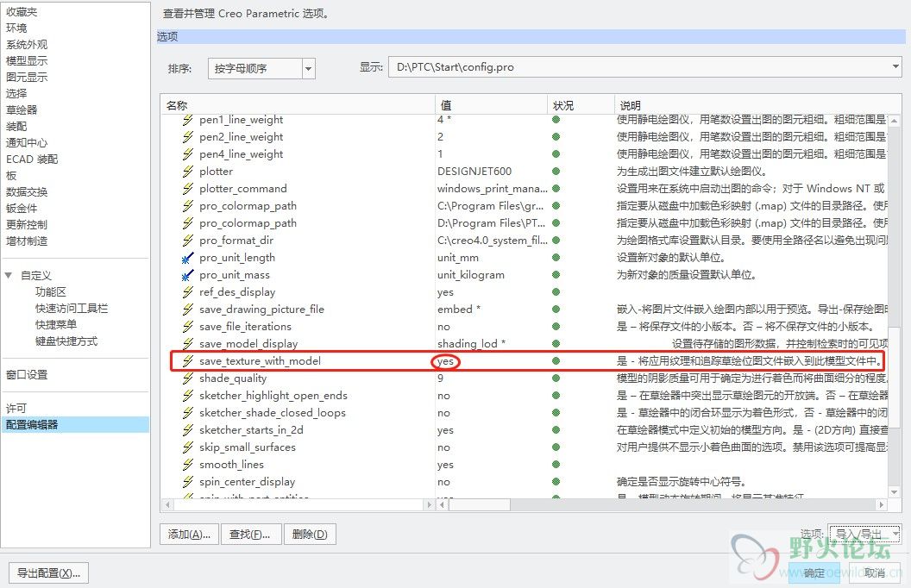Click lightning icon beside pen2_line_weight
The height and width of the screenshot is (588, 911).
pyautogui.click(x=188, y=137)
